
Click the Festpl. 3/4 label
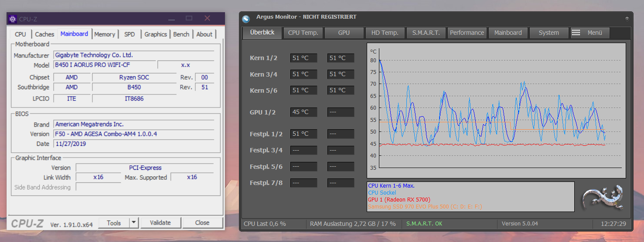coord(266,151)
